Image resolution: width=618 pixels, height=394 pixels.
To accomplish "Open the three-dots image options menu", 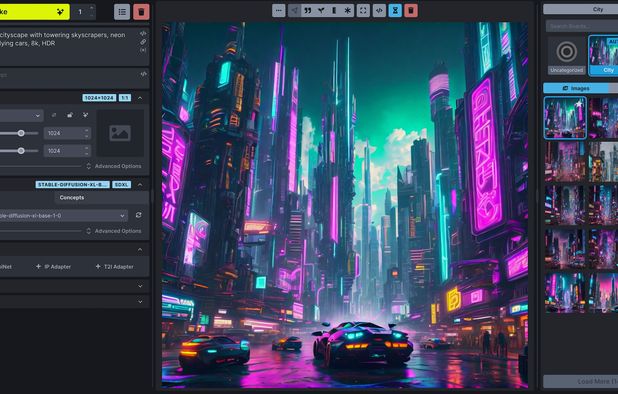I will 279,11.
